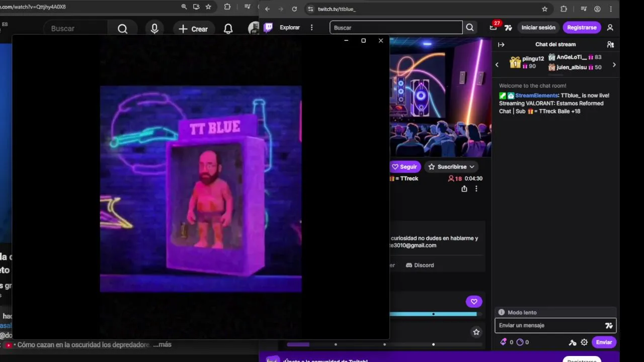644x362 pixels.
Task: Reload the Twitch page
Action: coord(294,9)
